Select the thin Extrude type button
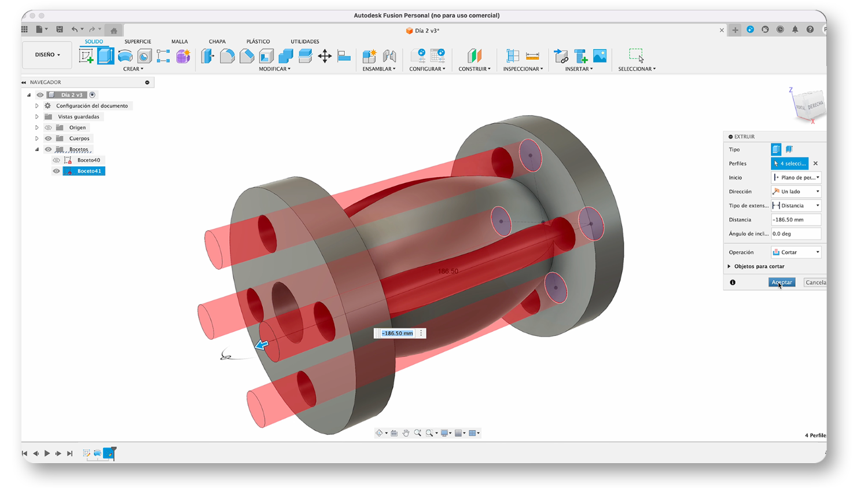Image resolution: width=868 pixels, height=488 pixels. [789, 149]
